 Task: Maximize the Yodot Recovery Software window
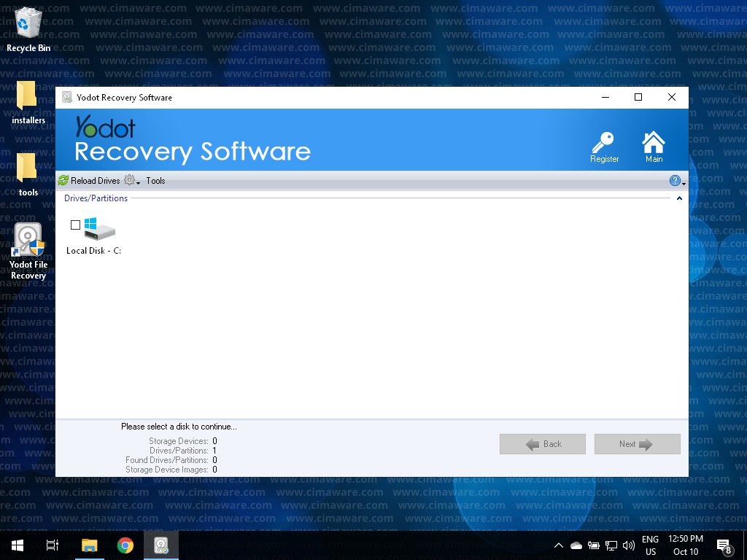[x=638, y=97]
